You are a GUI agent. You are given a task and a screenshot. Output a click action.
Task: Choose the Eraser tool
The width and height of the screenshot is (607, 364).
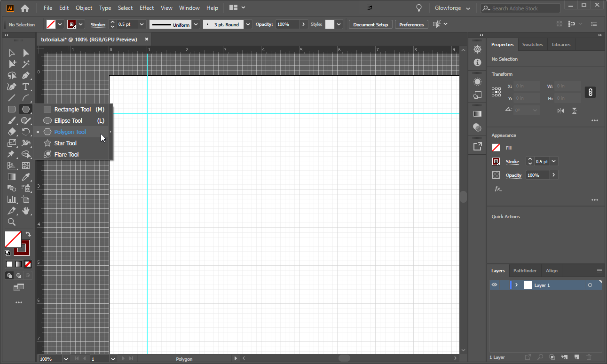(x=12, y=132)
